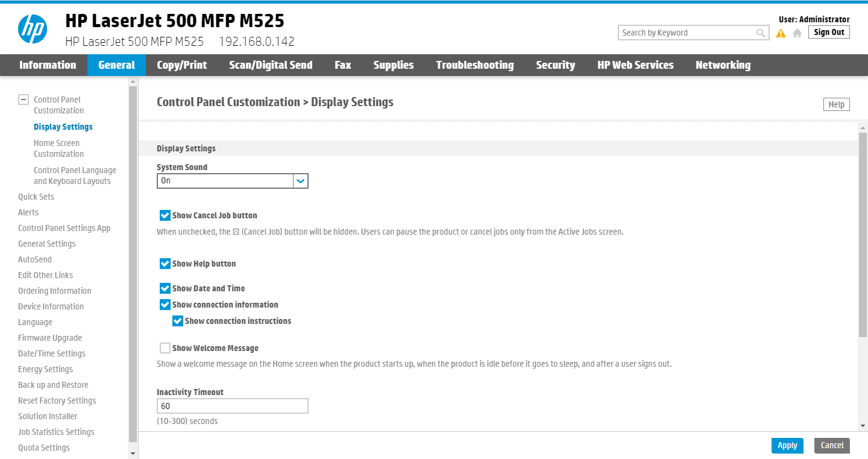This screenshot has width=868, height=459.
Task: Switch to the Networking tab
Action: coord(723,65)
